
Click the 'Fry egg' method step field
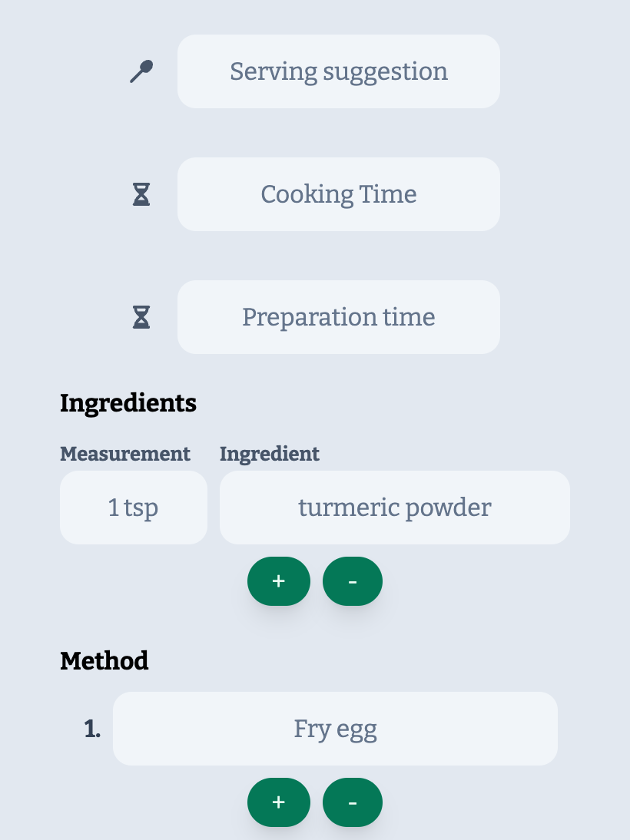[335, 729]
